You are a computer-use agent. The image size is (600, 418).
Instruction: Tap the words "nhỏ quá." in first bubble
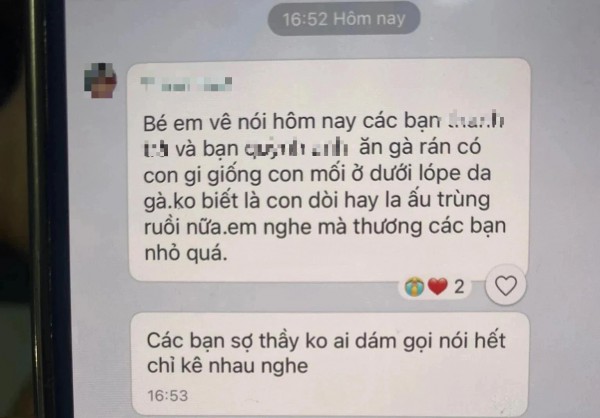186,253
